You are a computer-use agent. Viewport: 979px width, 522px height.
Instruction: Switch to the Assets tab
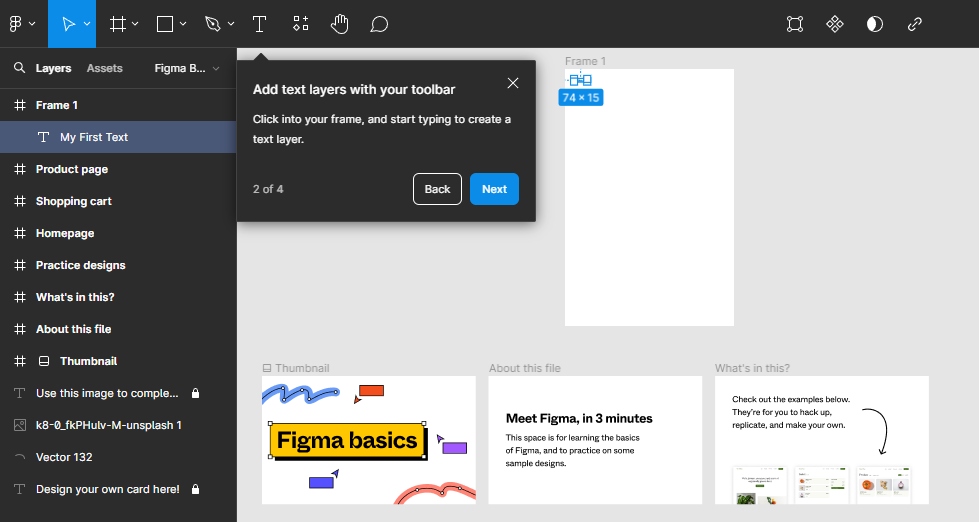coord(105,68)
